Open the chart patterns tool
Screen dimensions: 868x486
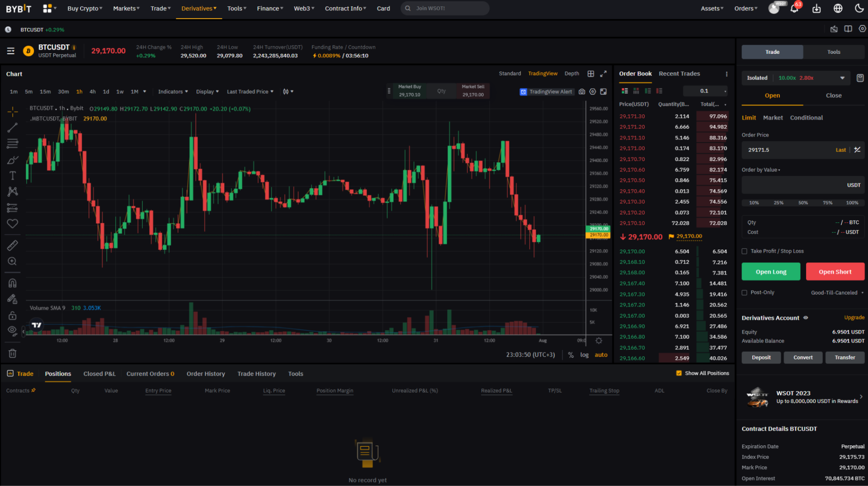13,192
